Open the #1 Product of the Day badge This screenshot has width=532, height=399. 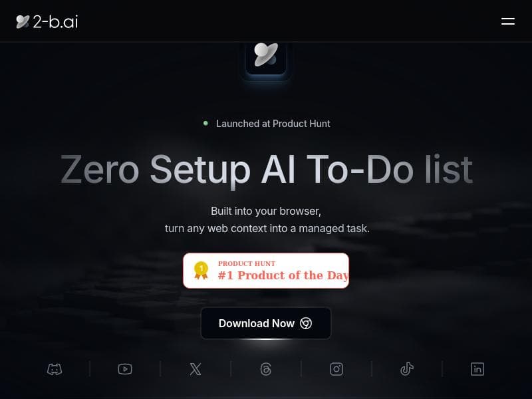pyautogui.click(x=266, y=271)
